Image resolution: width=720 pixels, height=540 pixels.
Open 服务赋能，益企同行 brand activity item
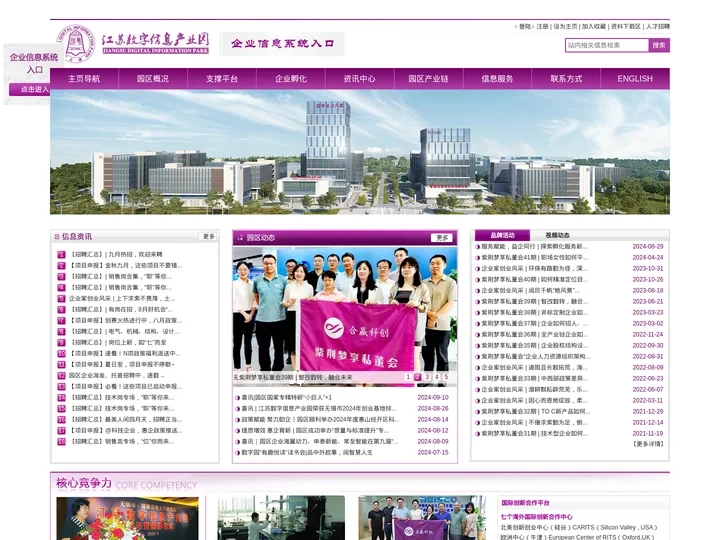534,247
